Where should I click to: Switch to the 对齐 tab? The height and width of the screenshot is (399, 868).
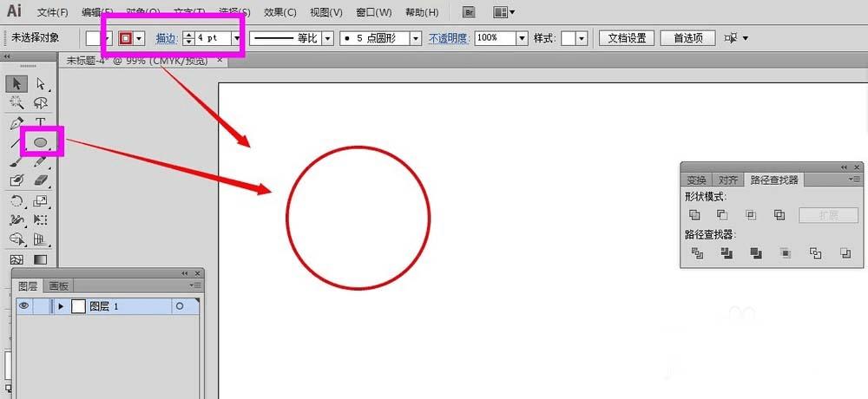tap(728, 180)
